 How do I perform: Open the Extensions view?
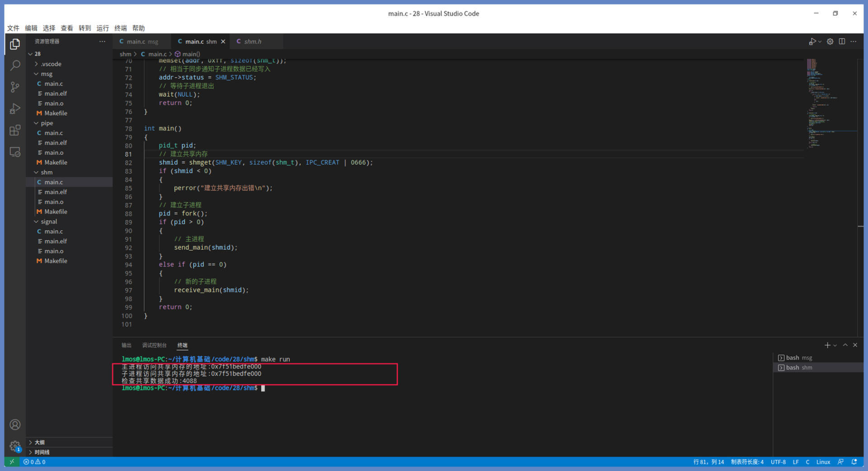pos(15,131)
